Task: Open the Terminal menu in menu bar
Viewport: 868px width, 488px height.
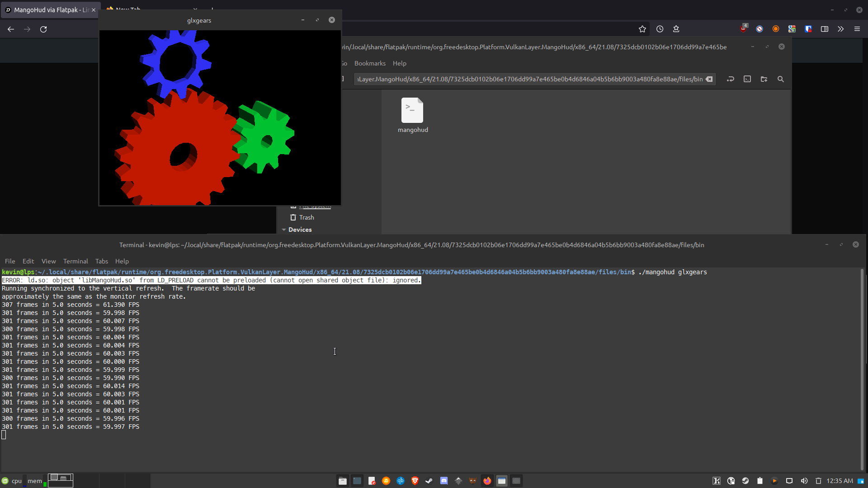Action: click(x=75, y=261)
